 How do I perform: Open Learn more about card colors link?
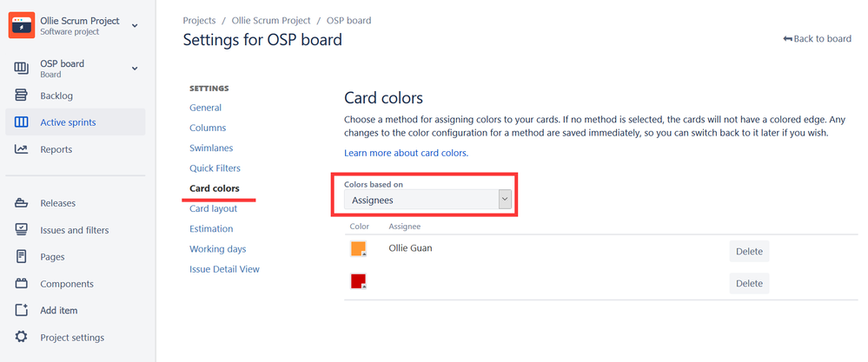[406, 153]
